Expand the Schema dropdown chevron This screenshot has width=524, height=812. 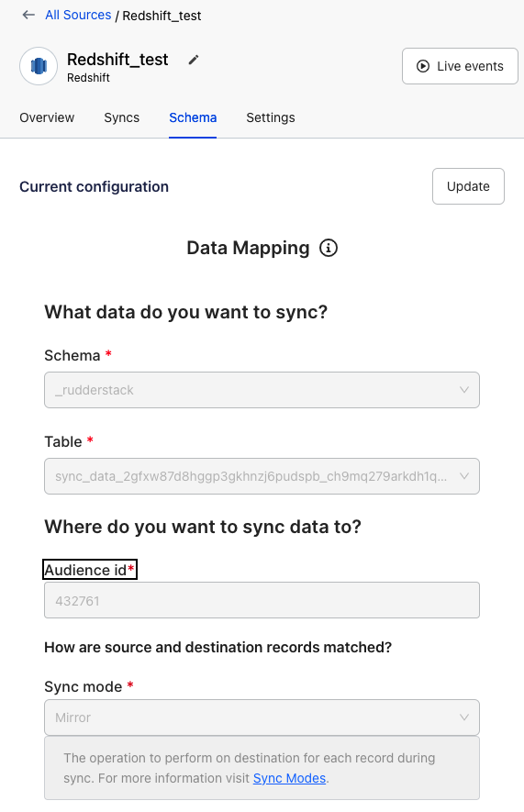coord(464,389)
